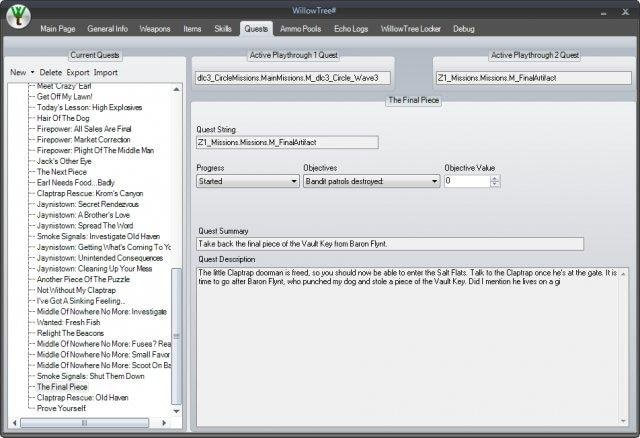640x438 pixels.
Task: Open the Progress dropdown set to Started
Action: pos(248,181)
